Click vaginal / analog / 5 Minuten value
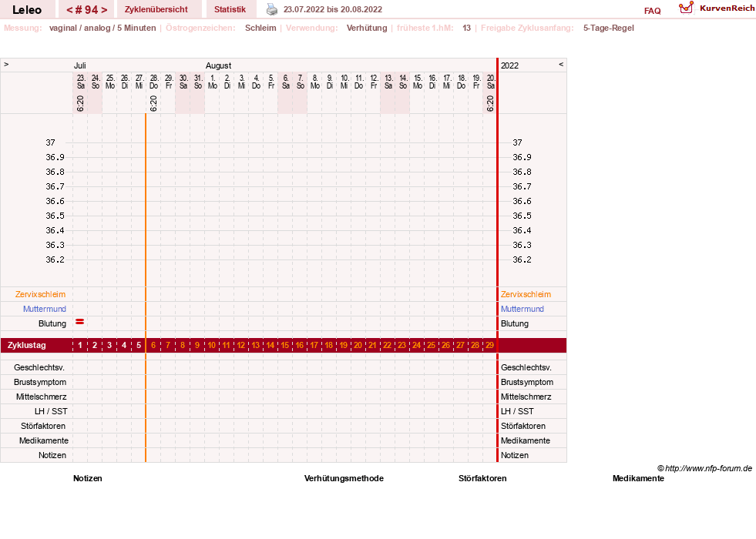 [x=102, y=28]
